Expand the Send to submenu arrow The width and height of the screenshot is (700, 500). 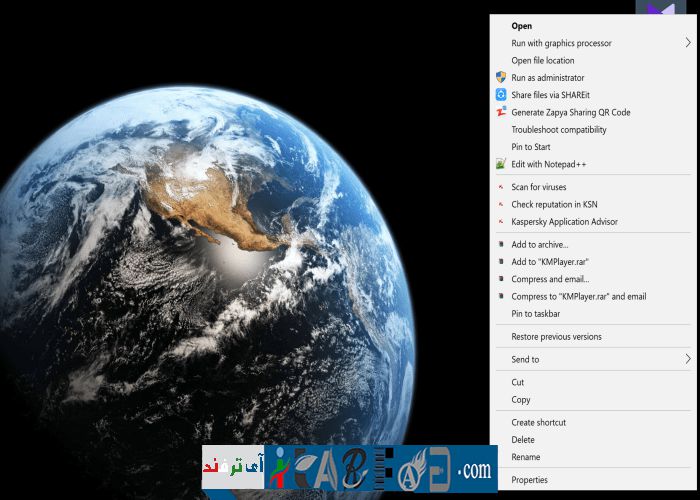(687, 359)
